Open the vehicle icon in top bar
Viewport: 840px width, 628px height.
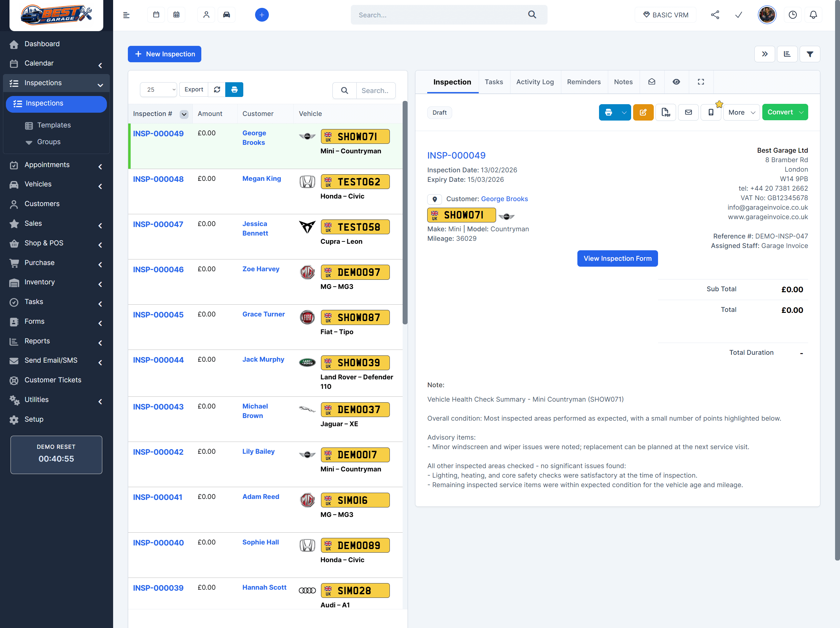226,15
